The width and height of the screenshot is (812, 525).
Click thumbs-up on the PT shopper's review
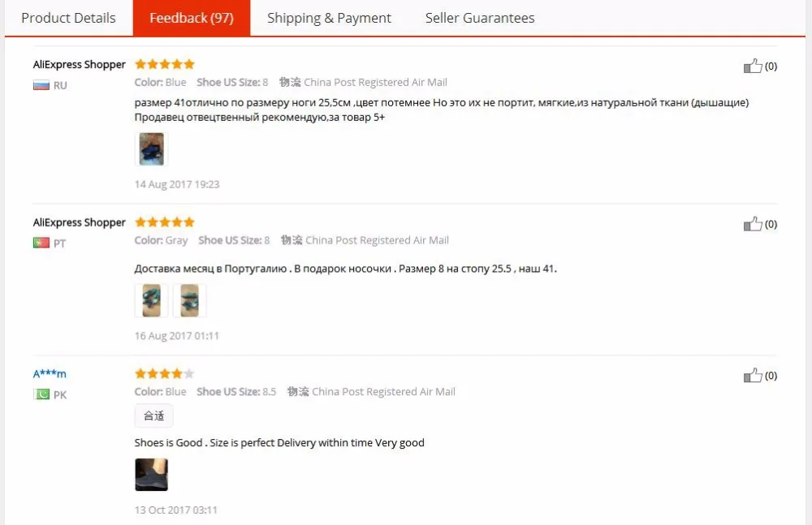[x=753, y=224]
